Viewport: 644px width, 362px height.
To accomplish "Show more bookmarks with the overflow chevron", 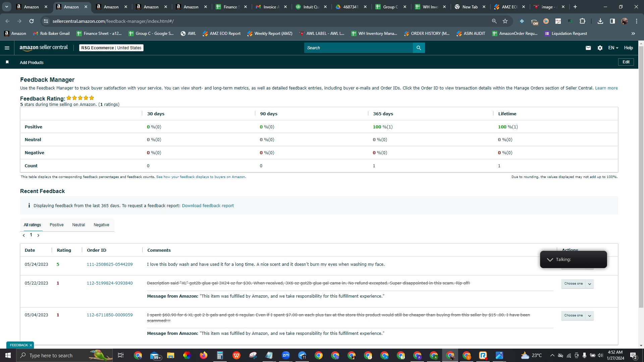I will [x=633, y=34].
